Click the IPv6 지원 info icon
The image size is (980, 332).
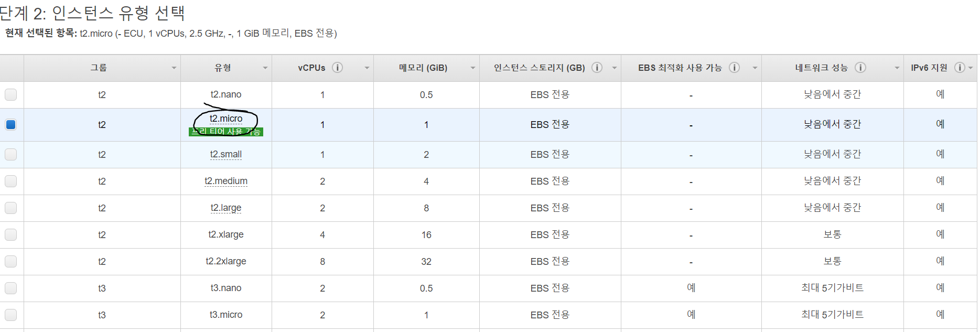point(960,68)
